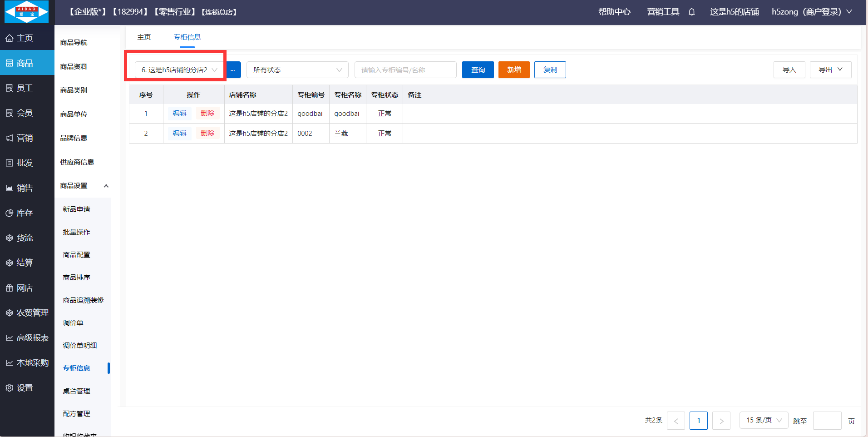This screenshot has height=437, width=868.
Task: Open 本地采购 local purchasing
Action: pos(27,363)
